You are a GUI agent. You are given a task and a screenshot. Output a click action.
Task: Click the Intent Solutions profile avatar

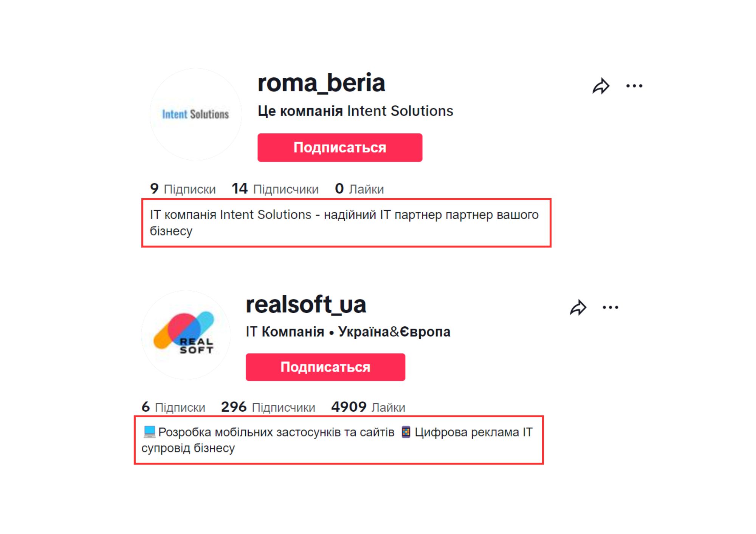[x=195, y=114]
